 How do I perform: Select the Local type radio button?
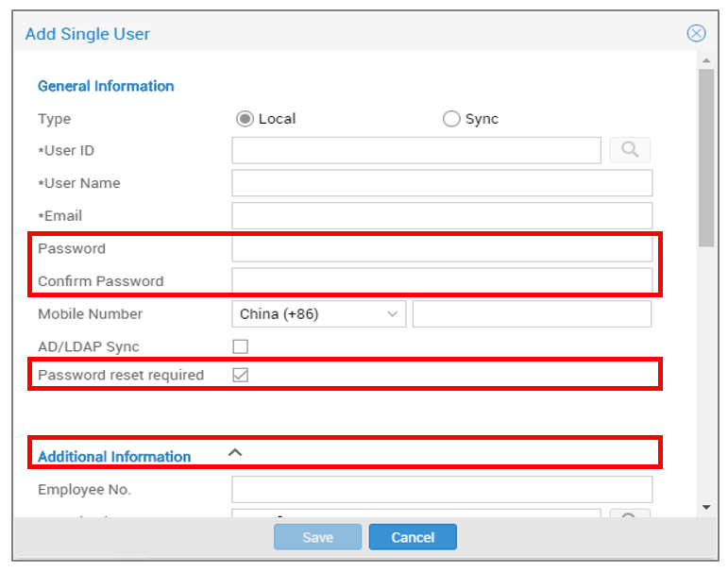(245, 119)
